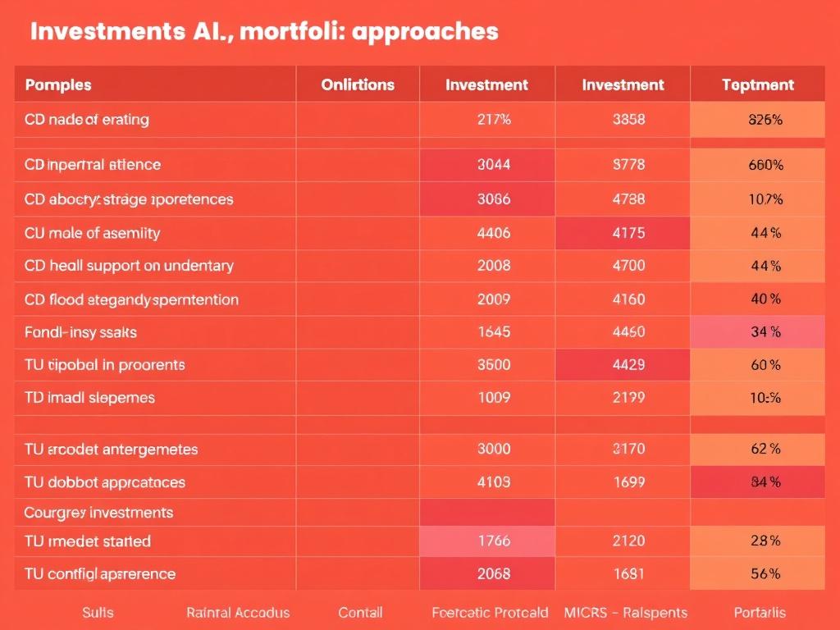Screen dimensions: 840x630
Task: Open the 'TU dobbot apprcatoces' row
Action: pos(105,482)
